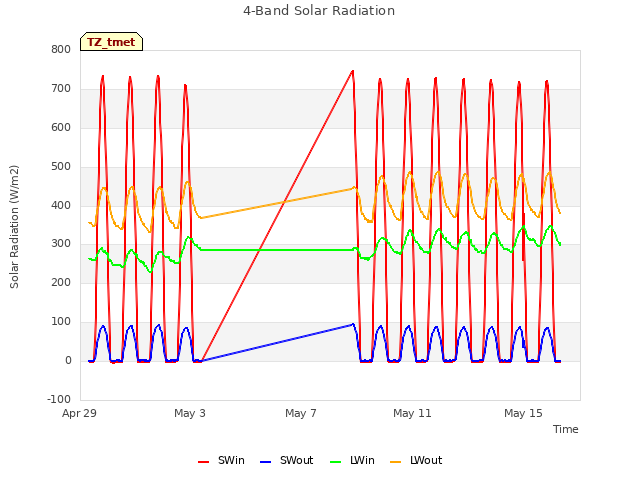The height and width of the screenshot is (480, 640).
Task: Click the '700' y-axis tick label
Action: (61, 89)
